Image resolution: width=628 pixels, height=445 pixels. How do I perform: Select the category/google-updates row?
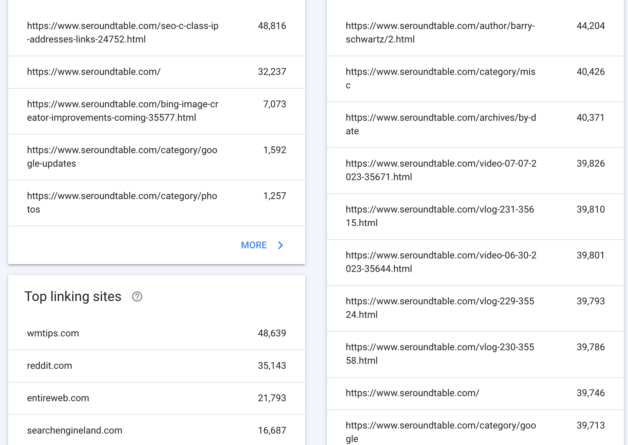click(157, 157)
